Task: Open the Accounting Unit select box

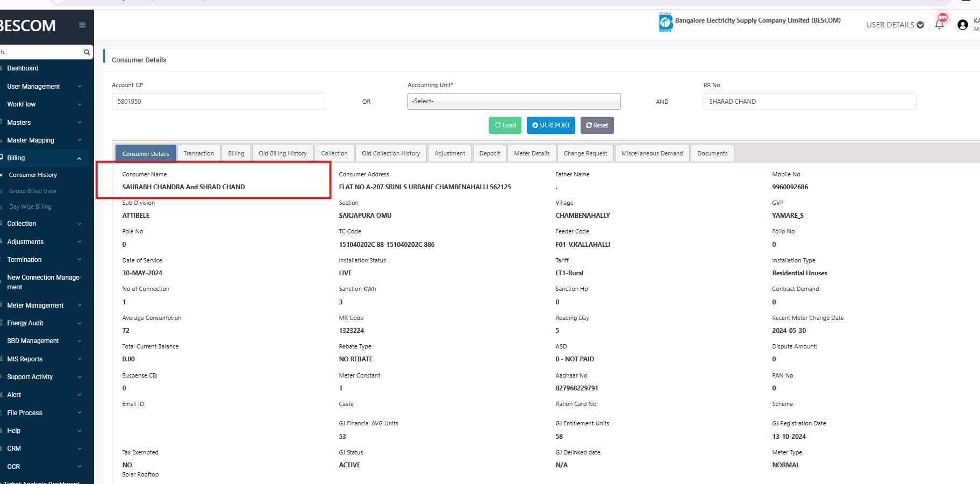Action: click(514, 101)
